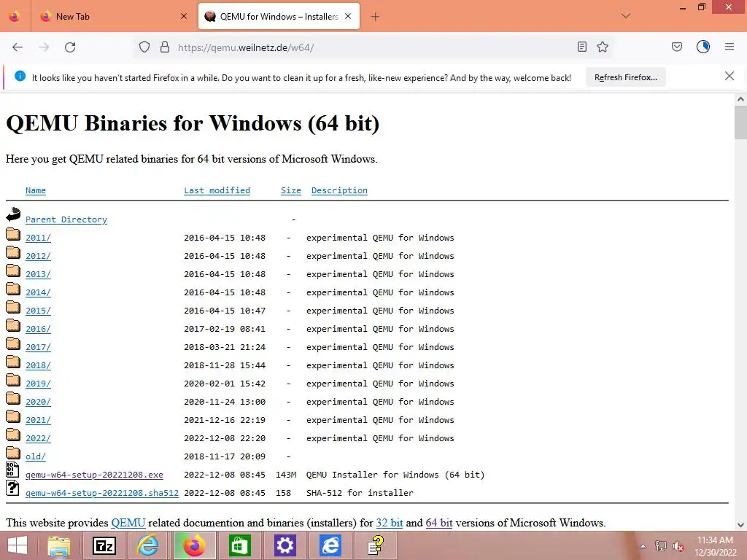Follow the 64 bit footer link
The image size is (747, 560).
coord(438,523)
